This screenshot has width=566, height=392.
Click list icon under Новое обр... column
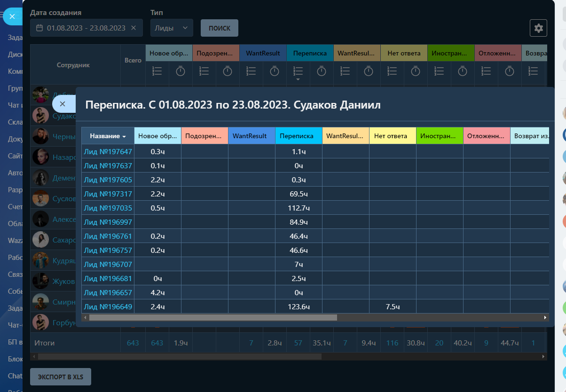click(157, 71)
